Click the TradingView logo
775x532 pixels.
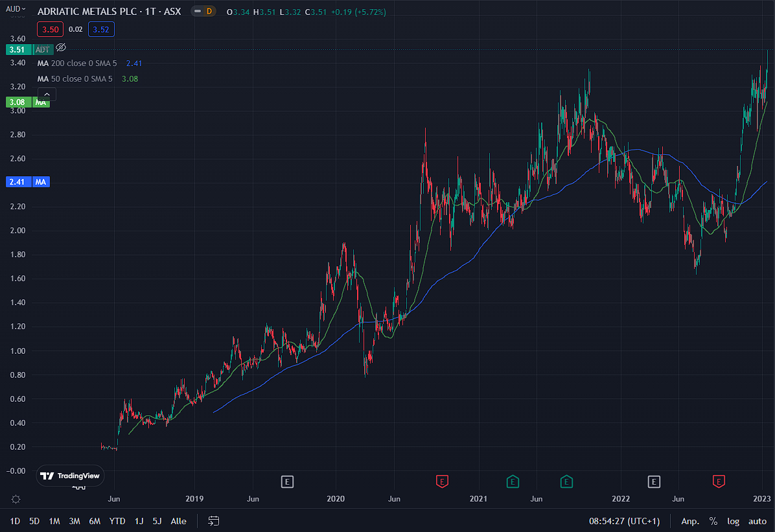[70, 476]
